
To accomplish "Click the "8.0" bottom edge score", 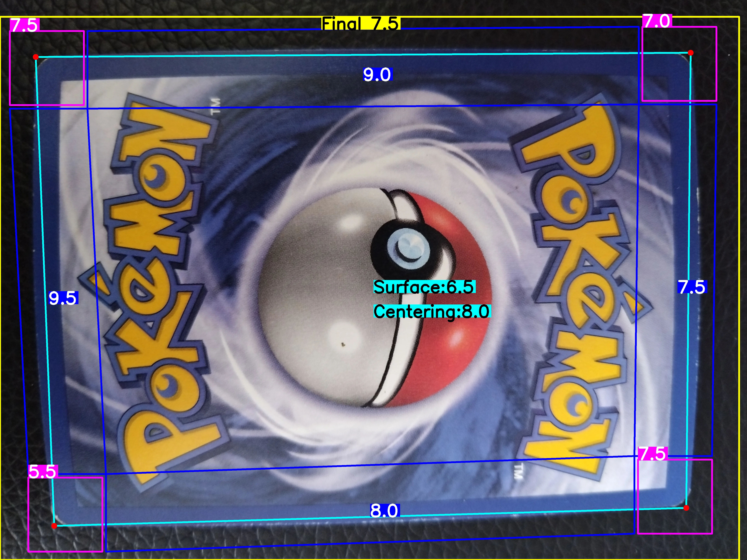I will point(385,510).
